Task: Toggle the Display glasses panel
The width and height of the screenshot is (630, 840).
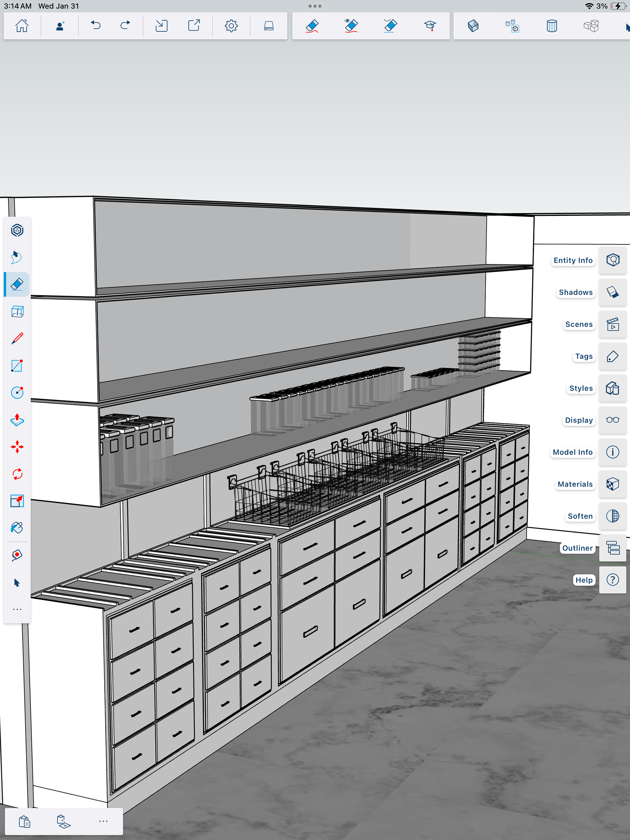Action: pos(613,420)
